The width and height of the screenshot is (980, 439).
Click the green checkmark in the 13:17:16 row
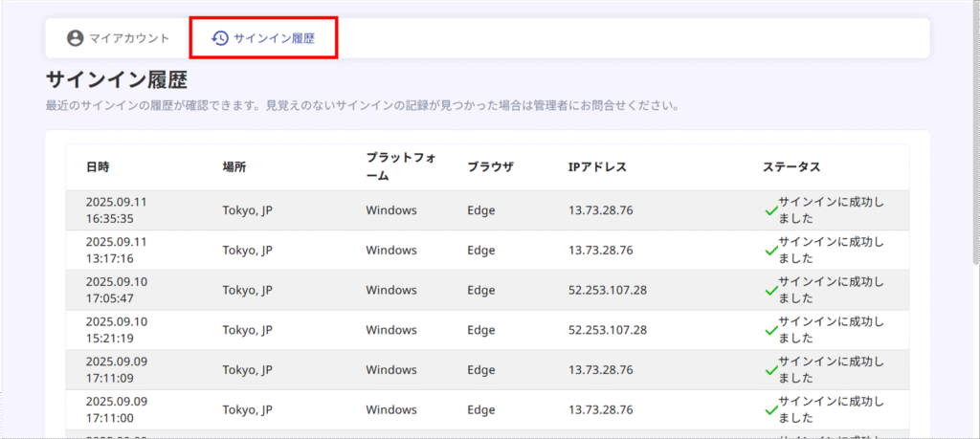point(770,251)
